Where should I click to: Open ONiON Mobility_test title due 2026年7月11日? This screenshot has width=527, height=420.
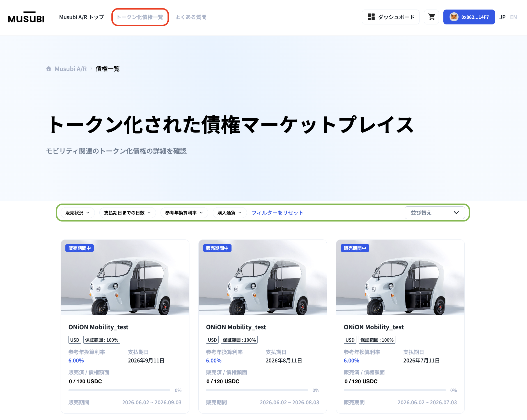tap(374, 327)
